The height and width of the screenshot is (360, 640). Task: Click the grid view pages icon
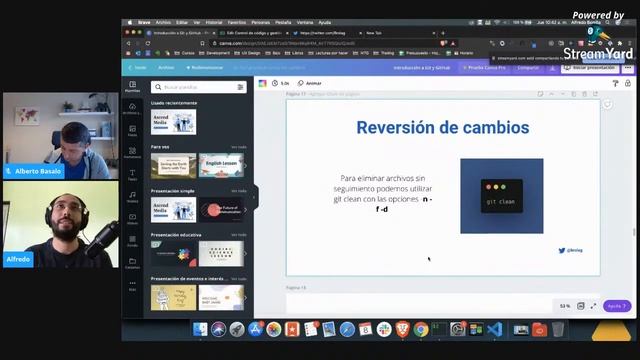click(x=580, y=306)
